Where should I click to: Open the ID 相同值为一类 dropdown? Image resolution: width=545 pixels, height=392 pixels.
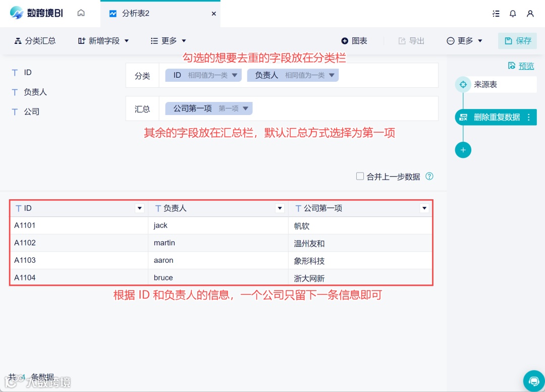[235, 75]
